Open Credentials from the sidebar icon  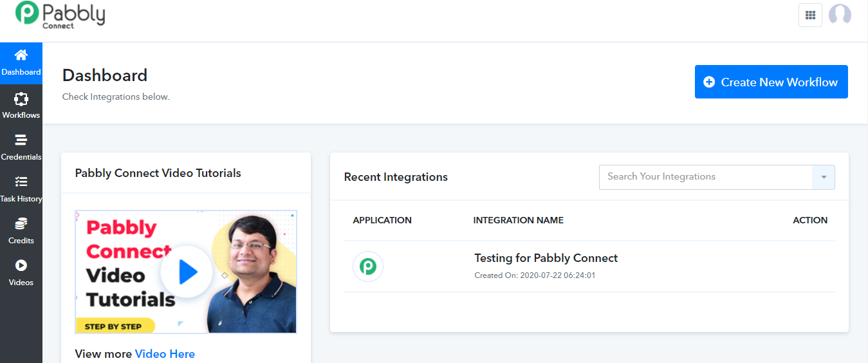tap(21, 140)
